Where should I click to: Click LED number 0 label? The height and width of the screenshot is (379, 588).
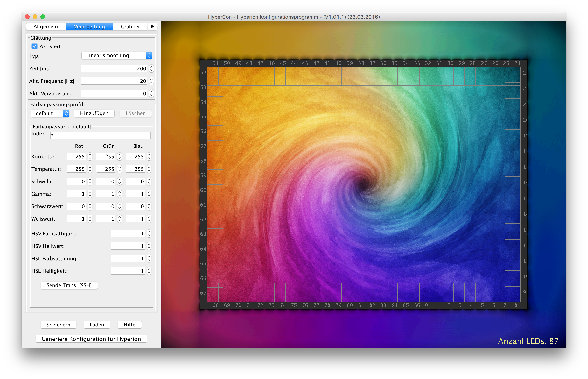(426, 305)
